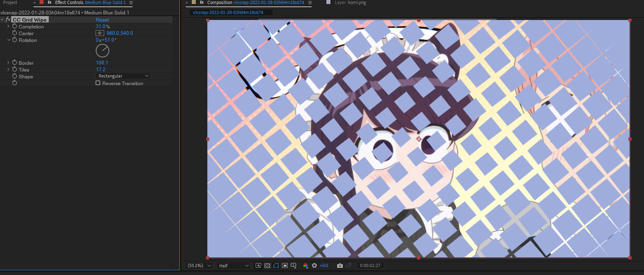This screenshot has height=275, width=644.
Task: Expand the Tiles property
Action: (x=8, y=70)
